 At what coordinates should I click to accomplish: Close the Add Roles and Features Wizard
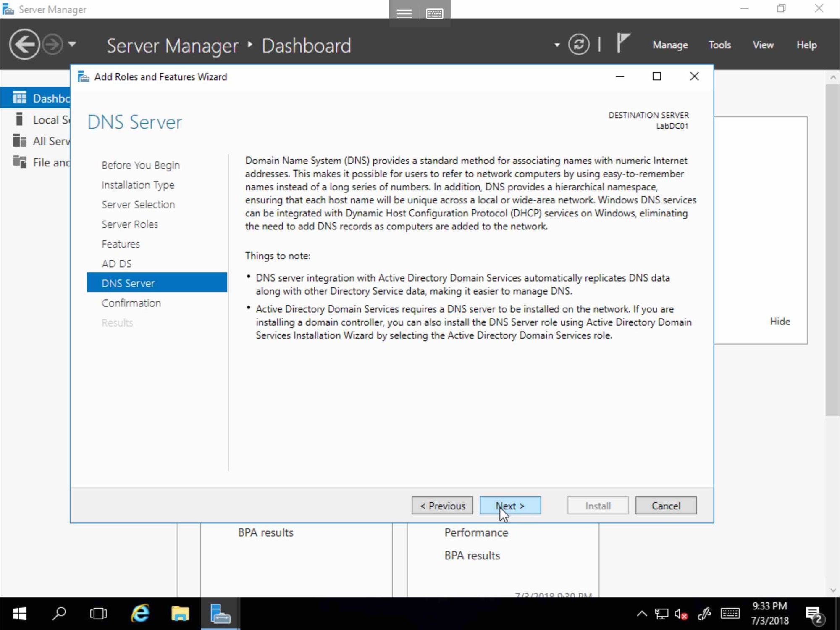point(694,76)
